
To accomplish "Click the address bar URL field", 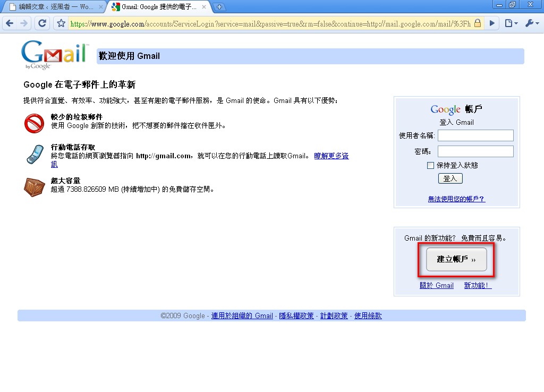I will [270, 23].
